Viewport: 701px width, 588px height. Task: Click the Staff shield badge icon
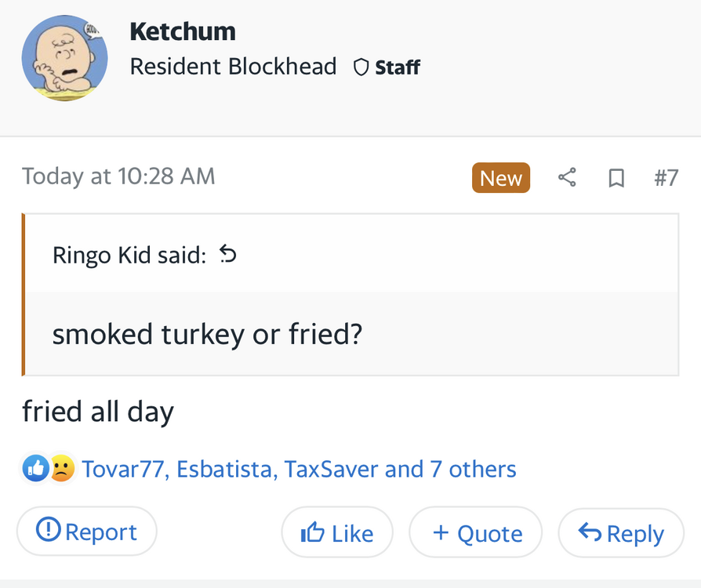361,68
